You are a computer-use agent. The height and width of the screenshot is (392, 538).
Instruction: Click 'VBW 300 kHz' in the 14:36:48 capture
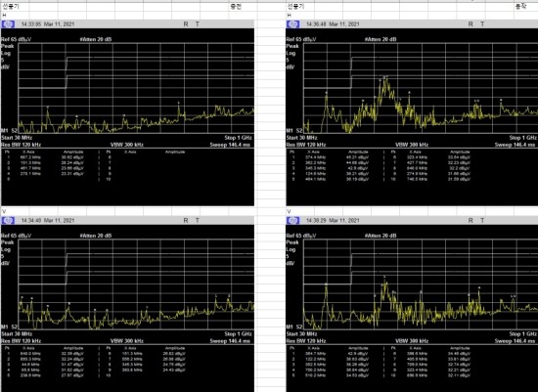coord(412,145)
